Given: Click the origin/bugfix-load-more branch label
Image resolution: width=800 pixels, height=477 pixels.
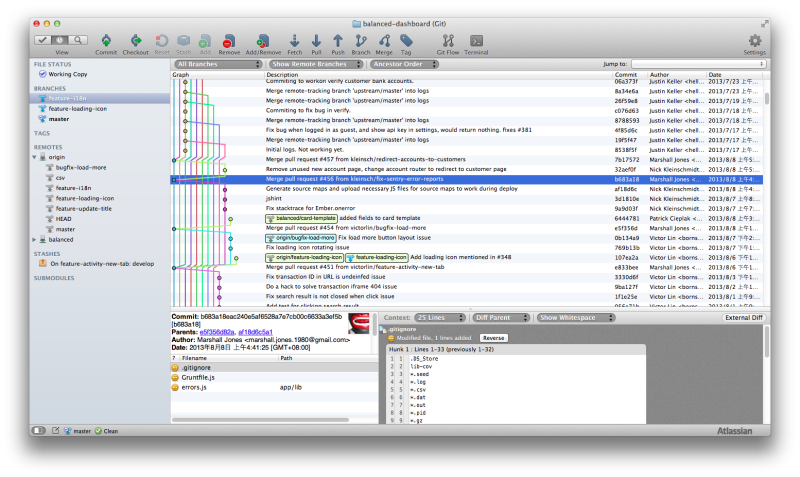Looking at the screenshot, I should [301, 238].
